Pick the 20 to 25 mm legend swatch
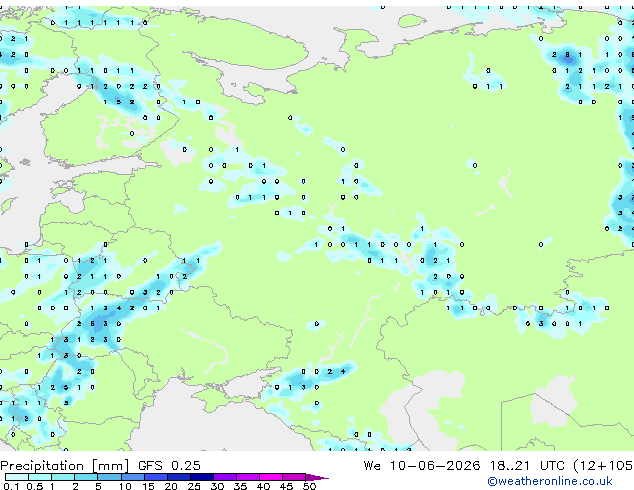The width and height of the screenshot is (634, 490). (178, 477)
